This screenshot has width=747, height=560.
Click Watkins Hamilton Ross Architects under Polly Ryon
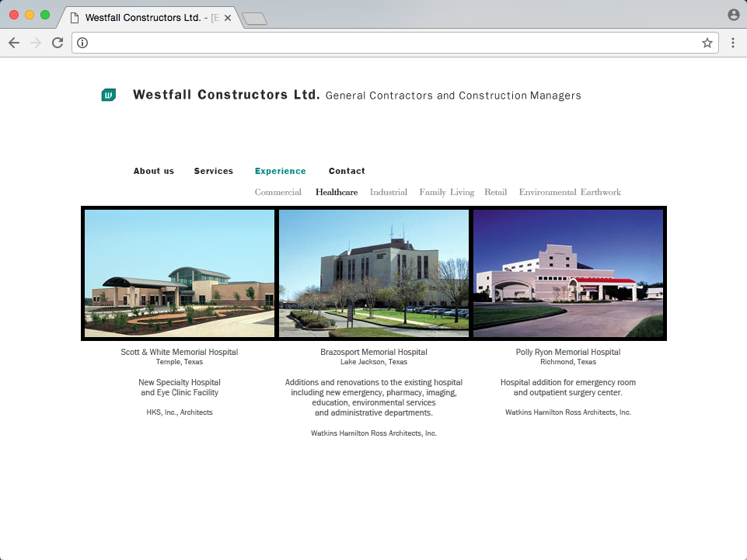pyautogui.click(x=568, y=412)
